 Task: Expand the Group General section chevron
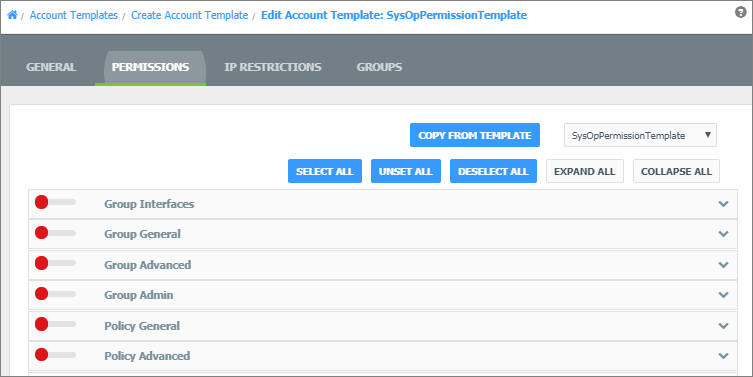click(723, 234)
